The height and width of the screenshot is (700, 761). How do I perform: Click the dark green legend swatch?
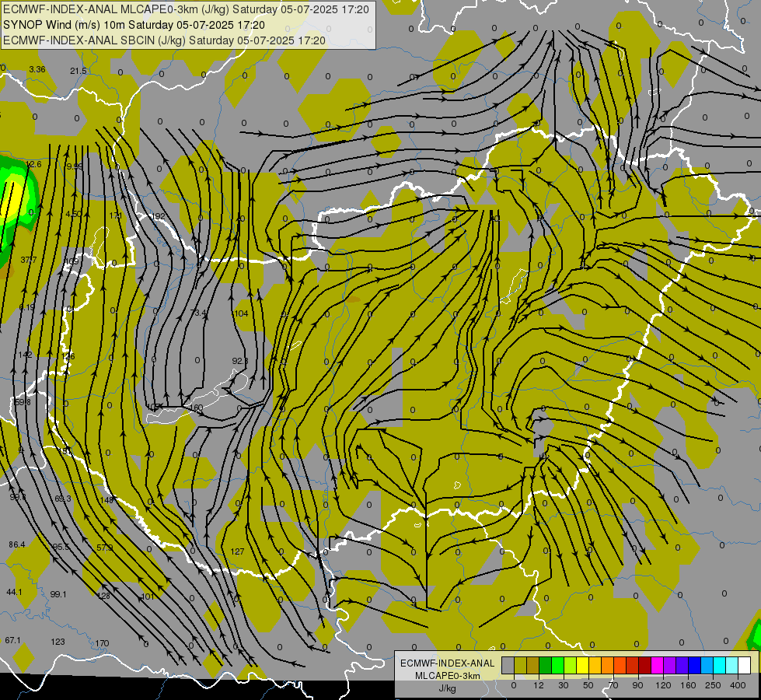coord(546,665)
